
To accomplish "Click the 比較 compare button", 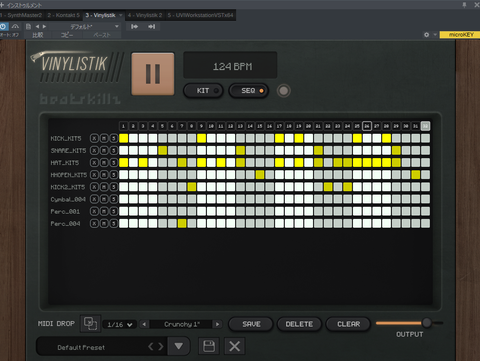I will tap(38, 35).
